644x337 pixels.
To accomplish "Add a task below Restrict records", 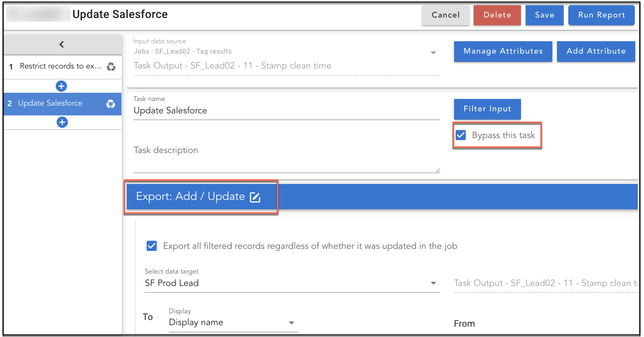I will 62,86.
